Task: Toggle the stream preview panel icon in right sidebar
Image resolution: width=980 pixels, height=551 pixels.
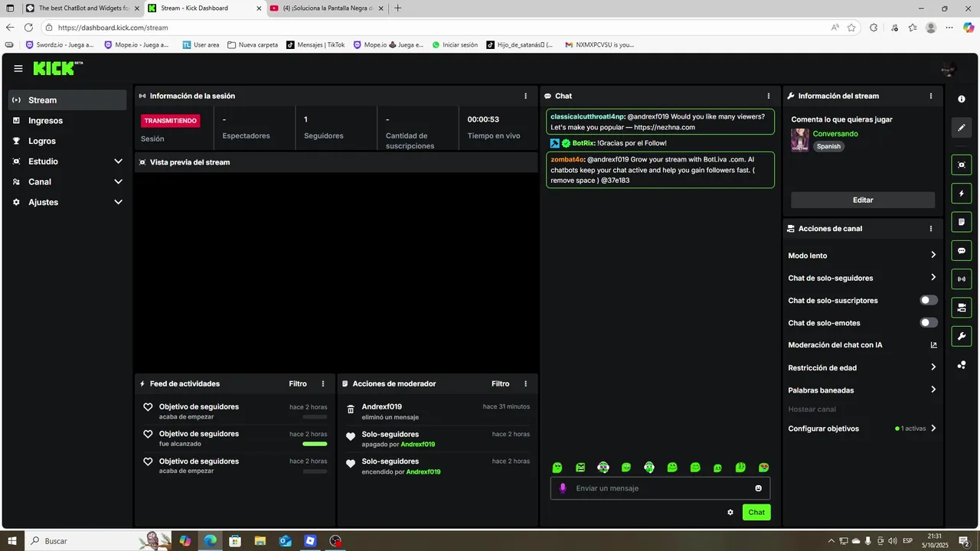Action: pyautogui.click(x=962, y=165)
